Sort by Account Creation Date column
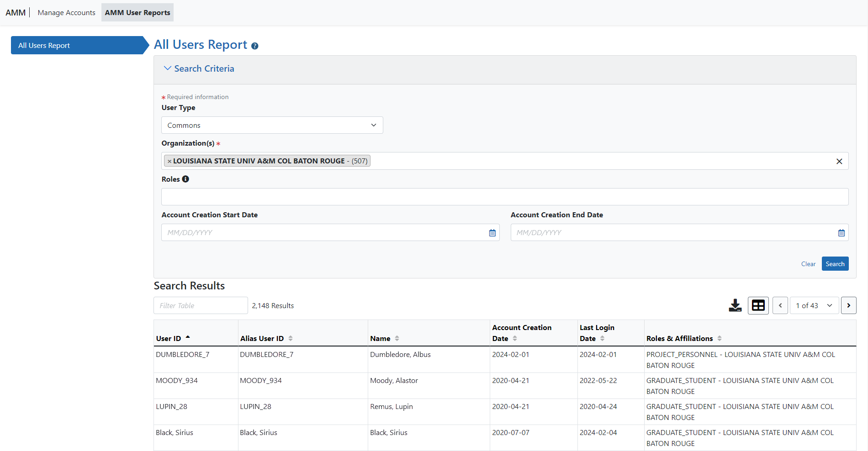 pos(515,338)
